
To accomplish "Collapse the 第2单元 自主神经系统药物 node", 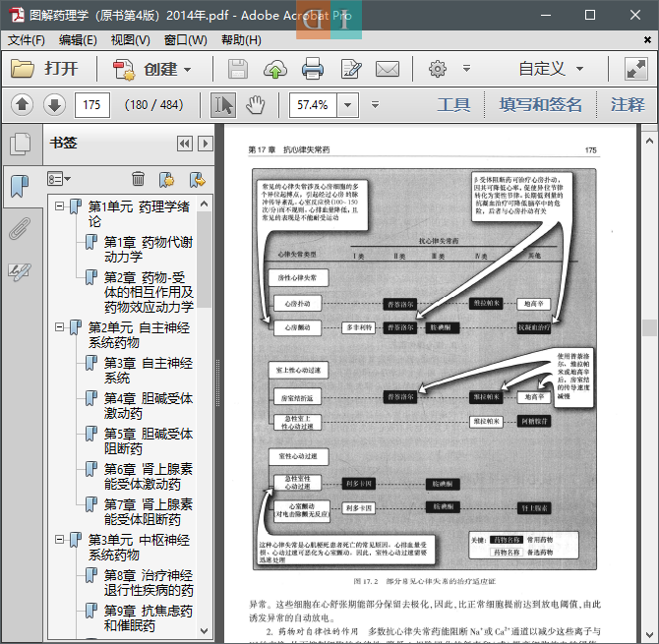I will (x=60, y=326).
